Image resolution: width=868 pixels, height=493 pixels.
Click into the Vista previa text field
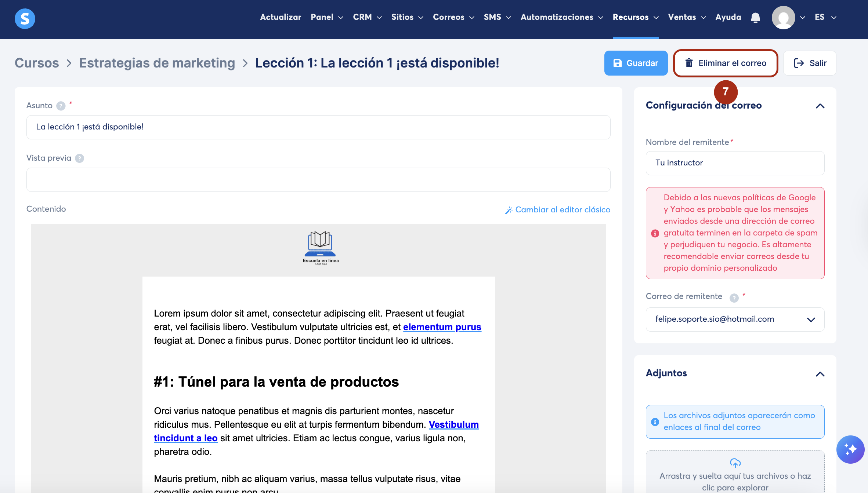coord(318,180)
